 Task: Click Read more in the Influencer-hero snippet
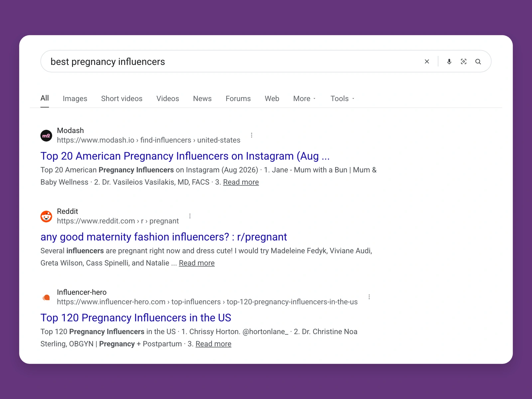pyautogui.click(x=213, y=344)
